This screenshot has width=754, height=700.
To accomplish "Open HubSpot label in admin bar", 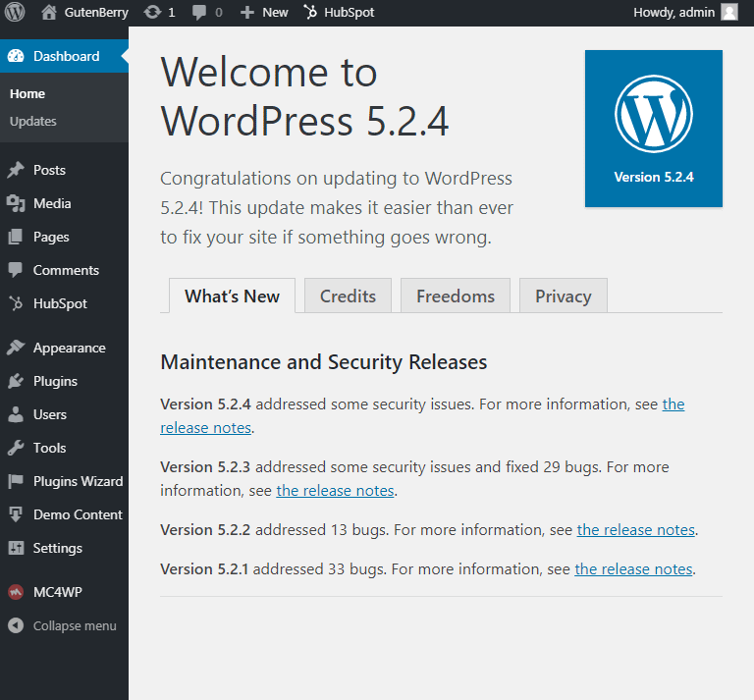I will pos(350,13).
